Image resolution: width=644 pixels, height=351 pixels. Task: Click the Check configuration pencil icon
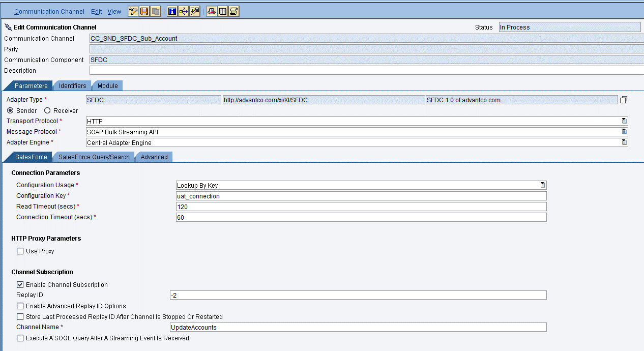point(194,11)
